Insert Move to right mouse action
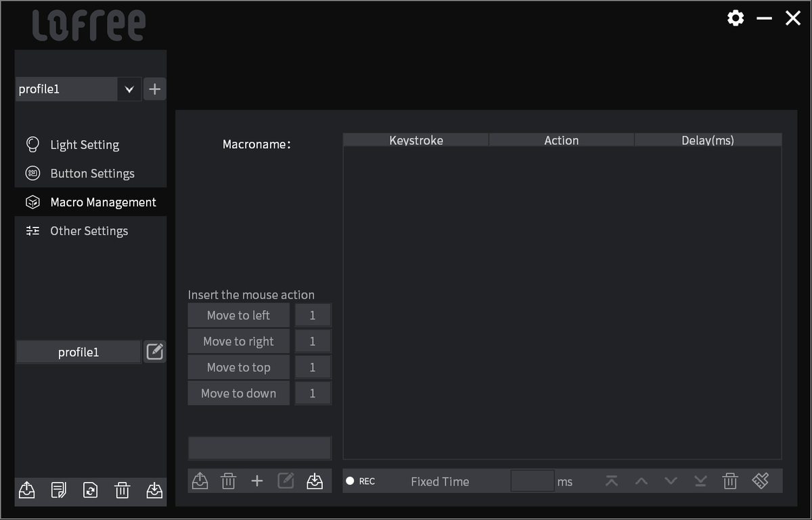This screenshot has width=812, height=520. tap(238, 341)
